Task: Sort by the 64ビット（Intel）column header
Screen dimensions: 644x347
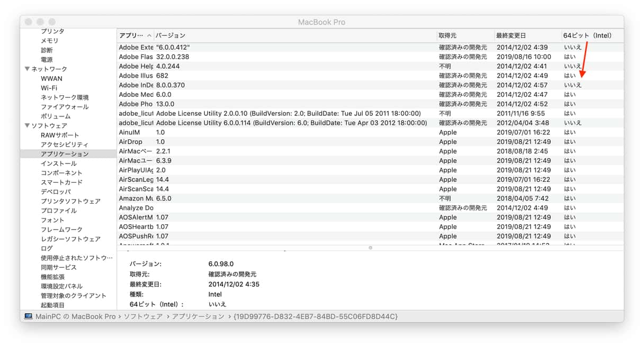Action: [593, 35]
